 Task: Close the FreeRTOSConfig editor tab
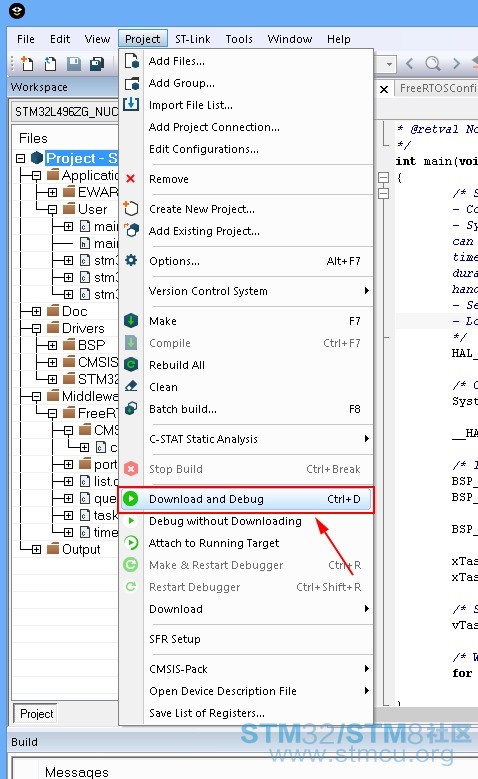[384, 89]
